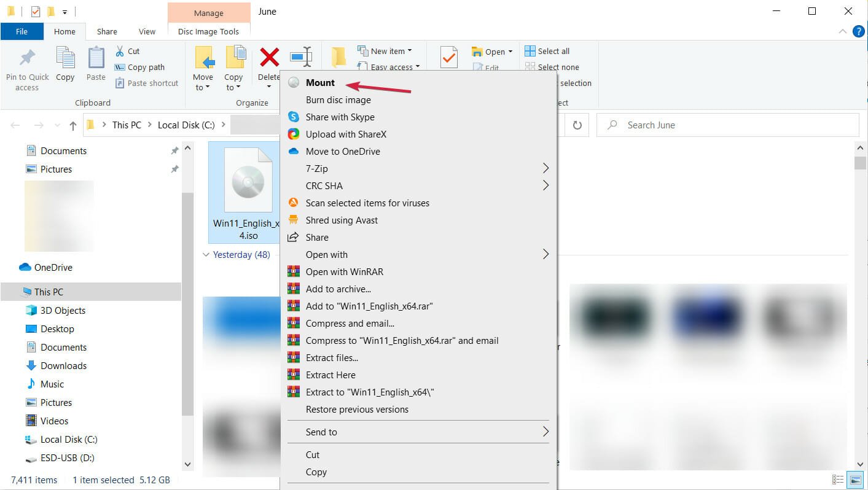Viewport: 868px width, 490px height.
Task: Choose Scan selected items for viruses
Action: coord(418,203)
